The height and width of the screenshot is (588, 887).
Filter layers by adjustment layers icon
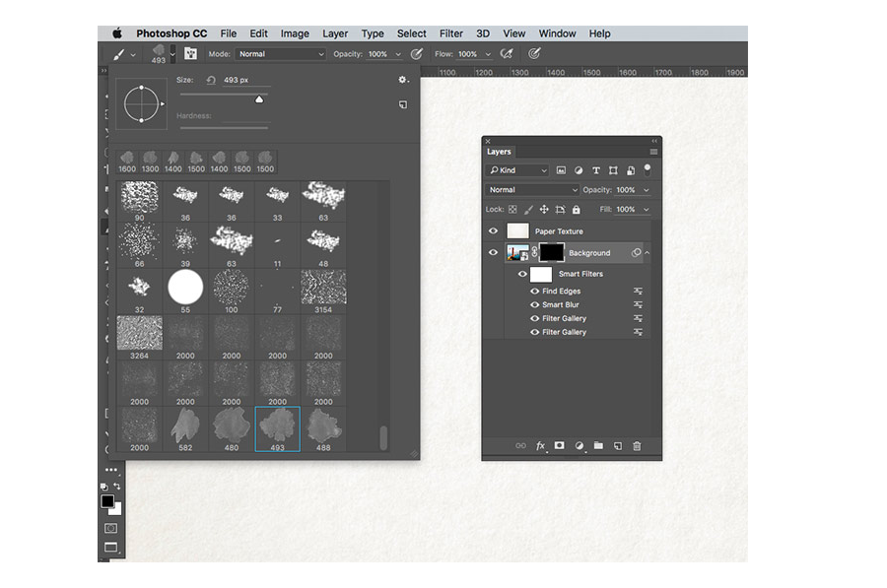coord(579,170)
